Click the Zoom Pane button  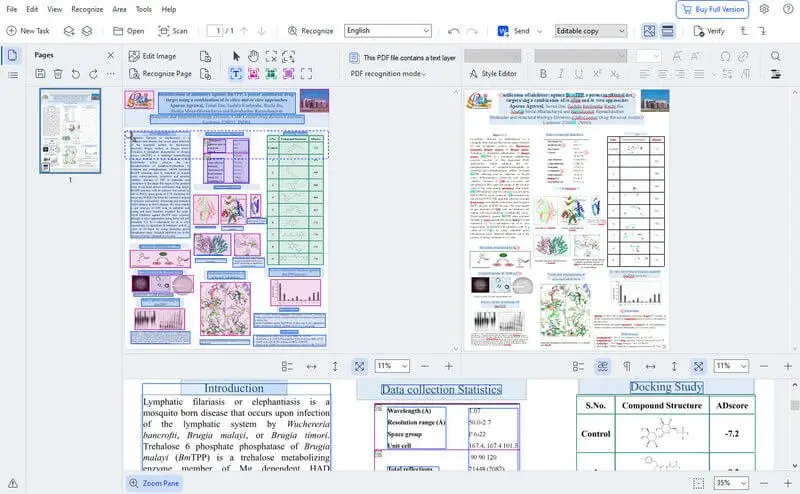pos(154,483)
